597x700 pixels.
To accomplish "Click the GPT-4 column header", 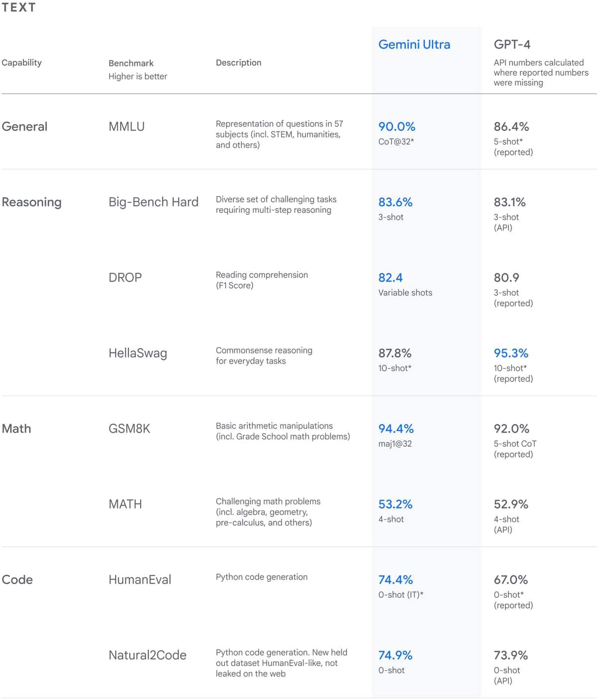I will point(512,44).
